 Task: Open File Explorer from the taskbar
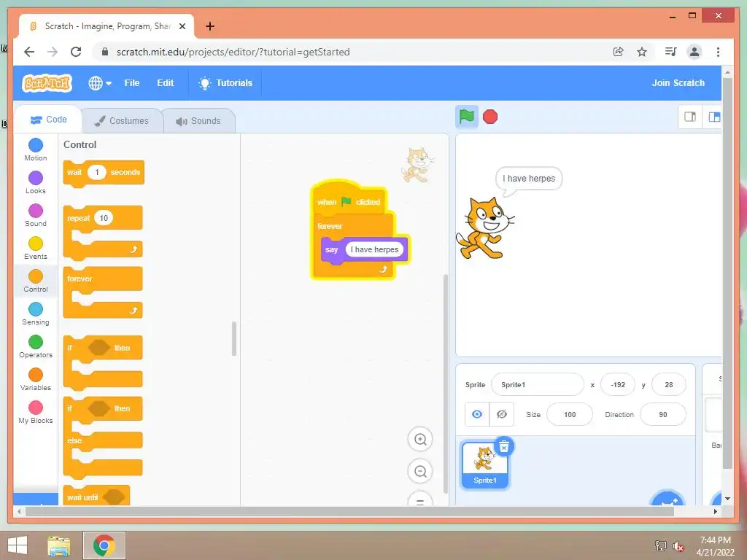pyautogui.click(x=59, y=545)
